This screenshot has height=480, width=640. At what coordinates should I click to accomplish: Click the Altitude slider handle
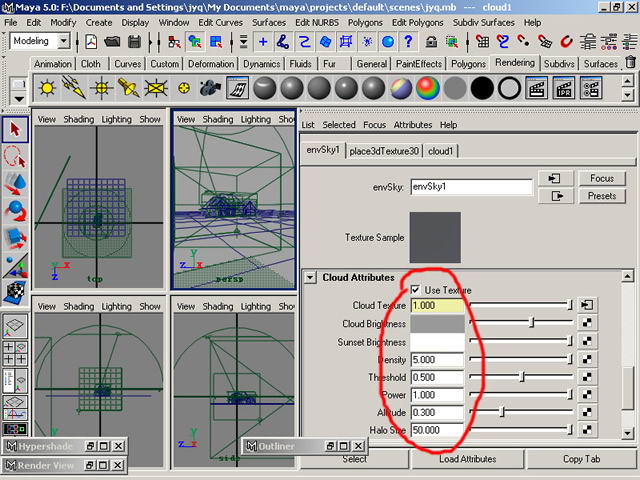(502, 412)
